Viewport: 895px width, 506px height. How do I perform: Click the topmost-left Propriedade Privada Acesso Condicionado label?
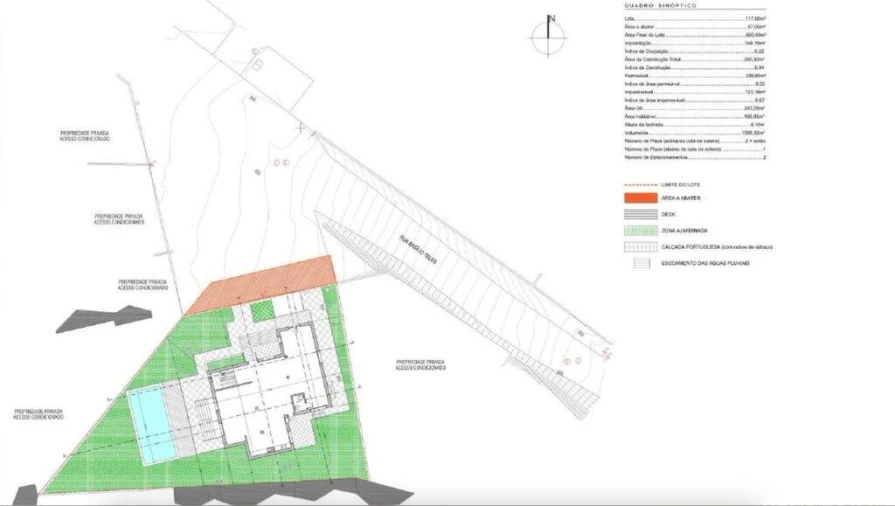84,136
